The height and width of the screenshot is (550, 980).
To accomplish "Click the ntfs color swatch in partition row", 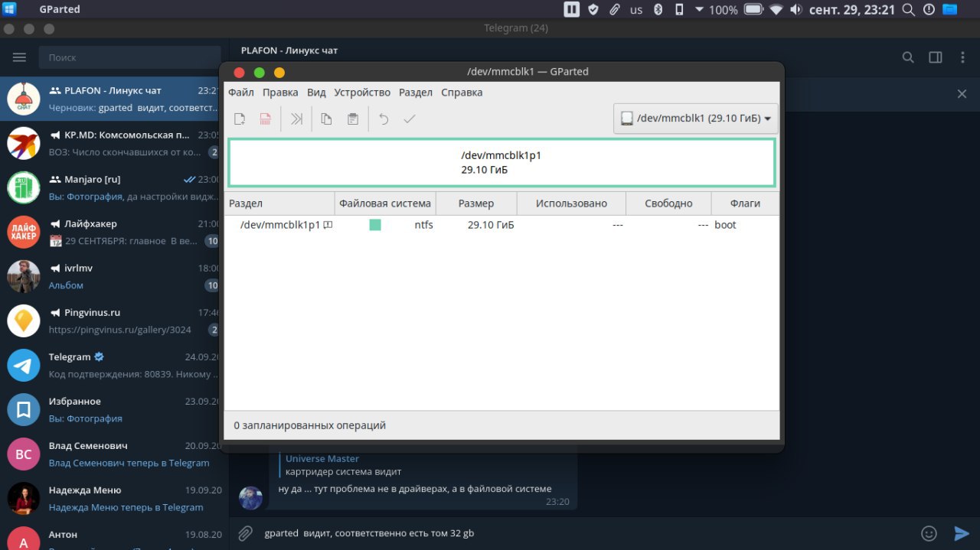I will click(x=375, y=225).
